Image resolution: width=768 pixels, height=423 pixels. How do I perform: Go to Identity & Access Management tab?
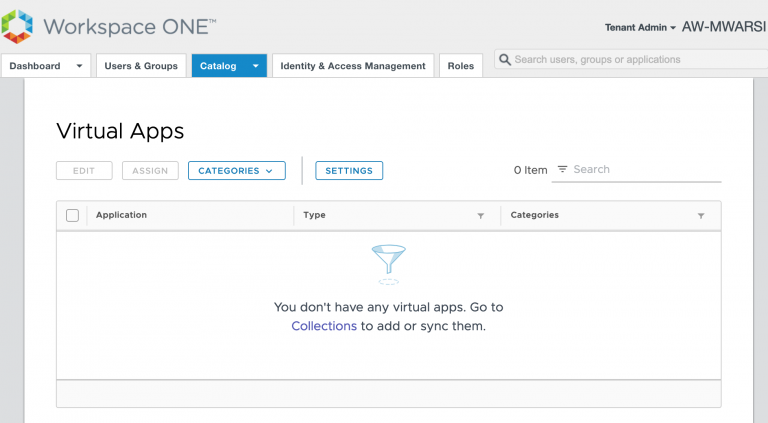pos(353,66)
